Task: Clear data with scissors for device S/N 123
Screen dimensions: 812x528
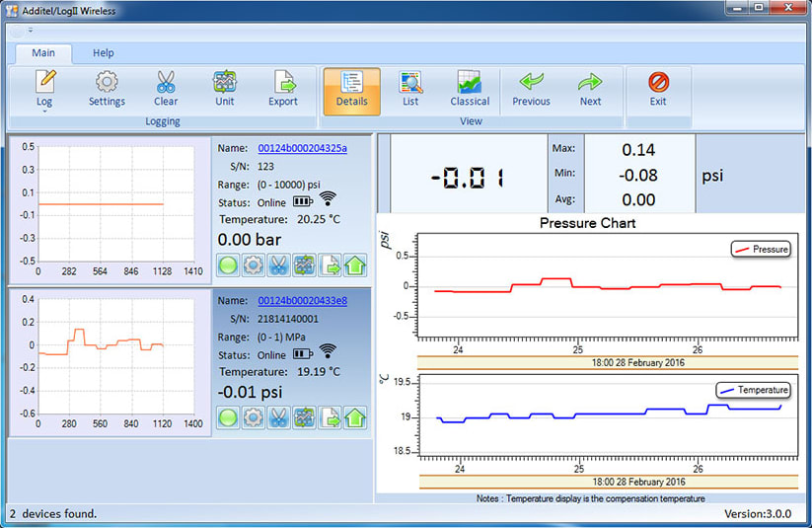Action: [278, 265]
